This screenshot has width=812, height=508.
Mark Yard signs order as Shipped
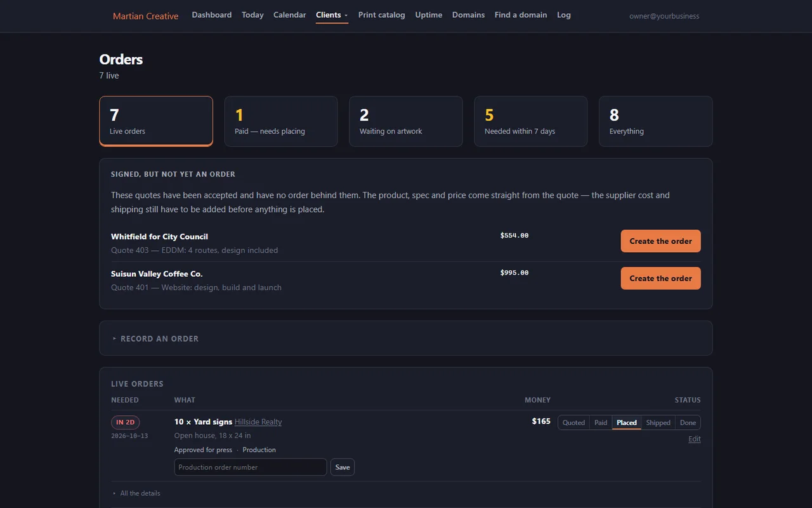[x=658, y=422]
